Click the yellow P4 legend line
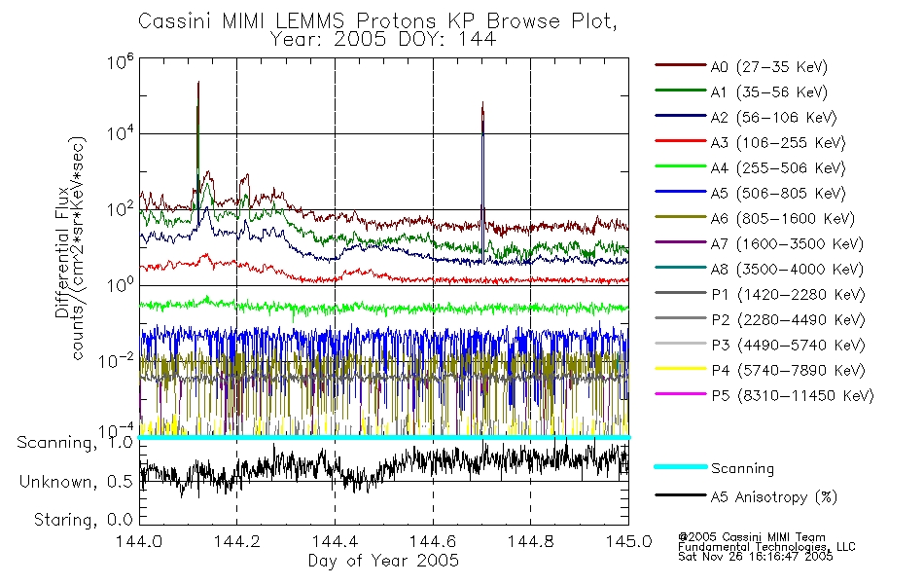 (680, 369)
